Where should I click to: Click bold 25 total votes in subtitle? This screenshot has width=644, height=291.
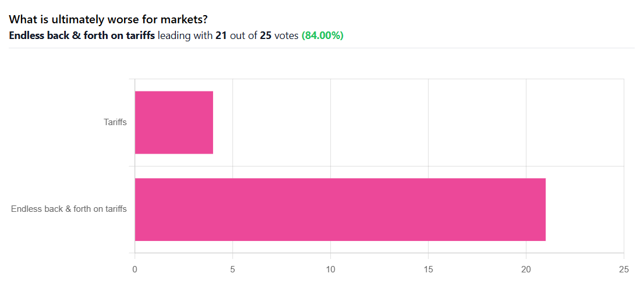pos(266,36)
